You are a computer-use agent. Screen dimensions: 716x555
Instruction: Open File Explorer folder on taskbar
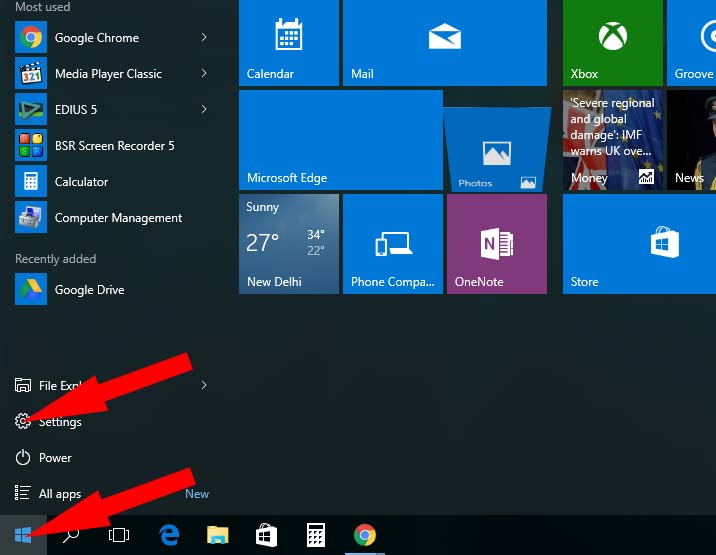pos(218,535)
